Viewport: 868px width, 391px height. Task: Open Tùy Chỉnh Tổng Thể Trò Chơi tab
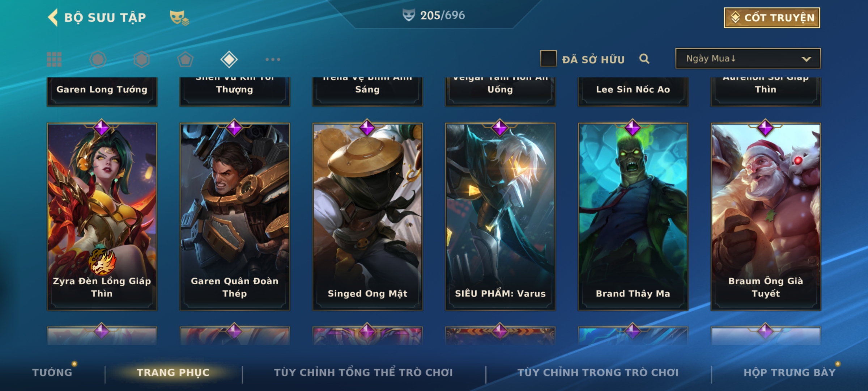(363, 373)
